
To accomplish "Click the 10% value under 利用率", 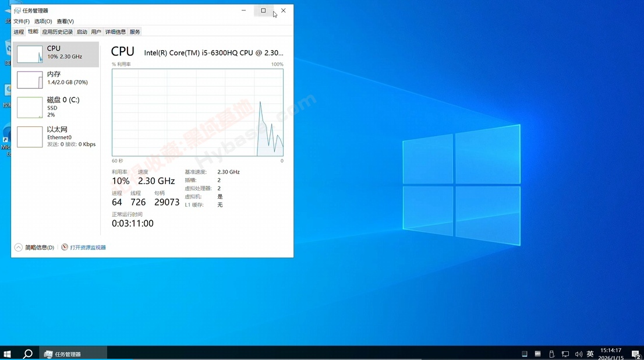I will tap(121, 181).
